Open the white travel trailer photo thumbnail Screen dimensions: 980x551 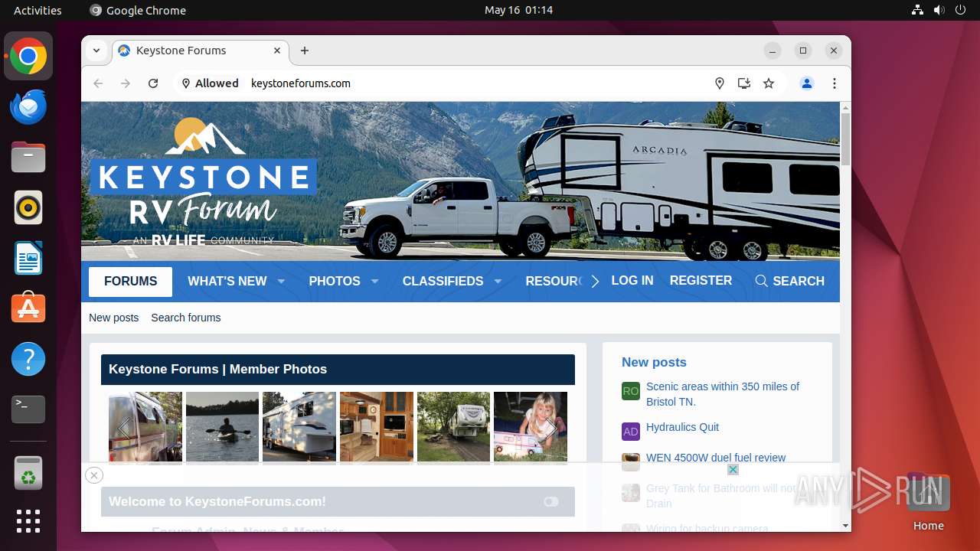(299, 427)
